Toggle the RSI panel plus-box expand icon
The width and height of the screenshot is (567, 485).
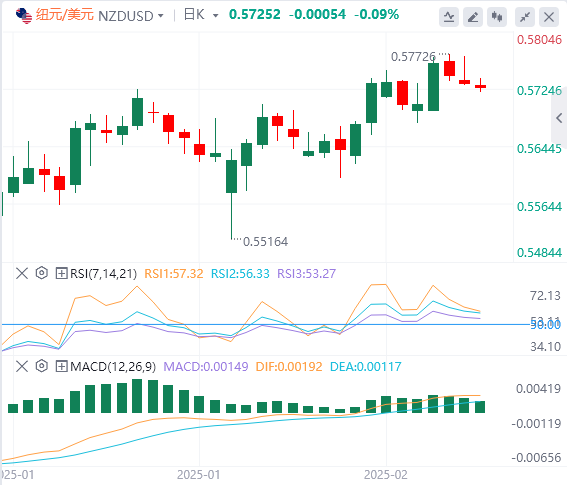tap(61, 273)
